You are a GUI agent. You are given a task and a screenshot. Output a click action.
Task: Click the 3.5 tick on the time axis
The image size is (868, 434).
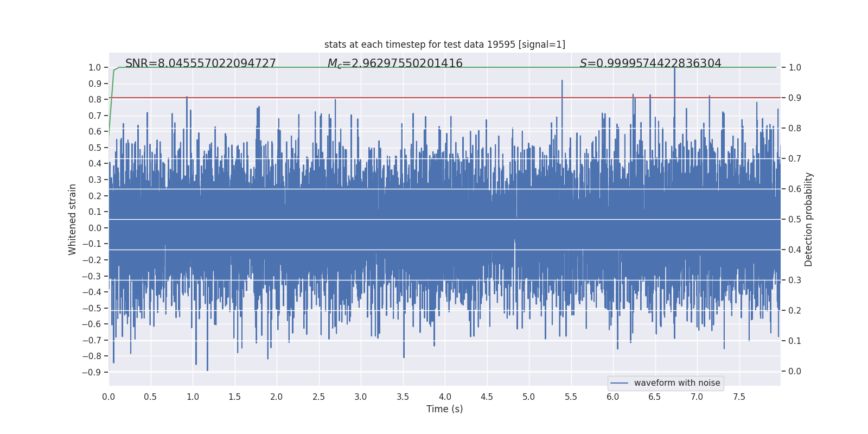click(x=403, y=397)
